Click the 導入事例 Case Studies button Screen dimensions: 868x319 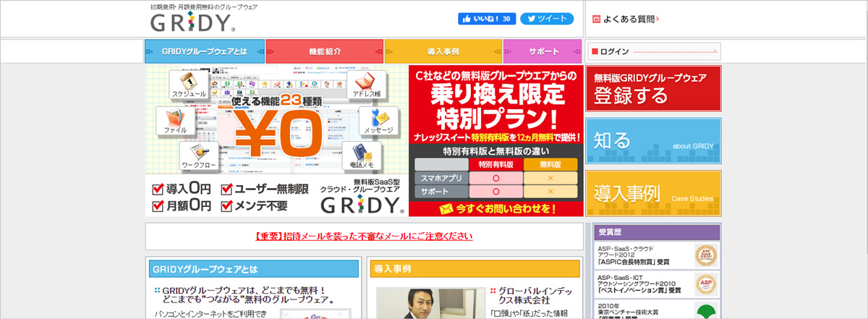point(653,194)
